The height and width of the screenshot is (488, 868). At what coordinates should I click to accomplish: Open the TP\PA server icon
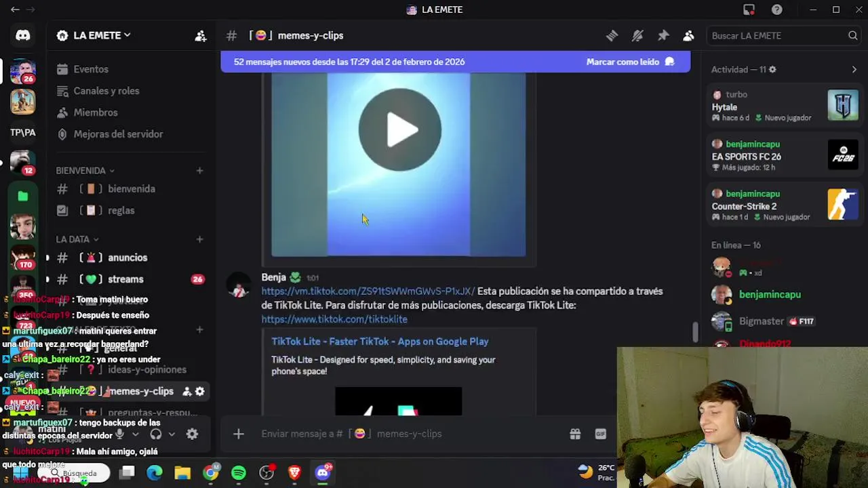pos(22,132)
